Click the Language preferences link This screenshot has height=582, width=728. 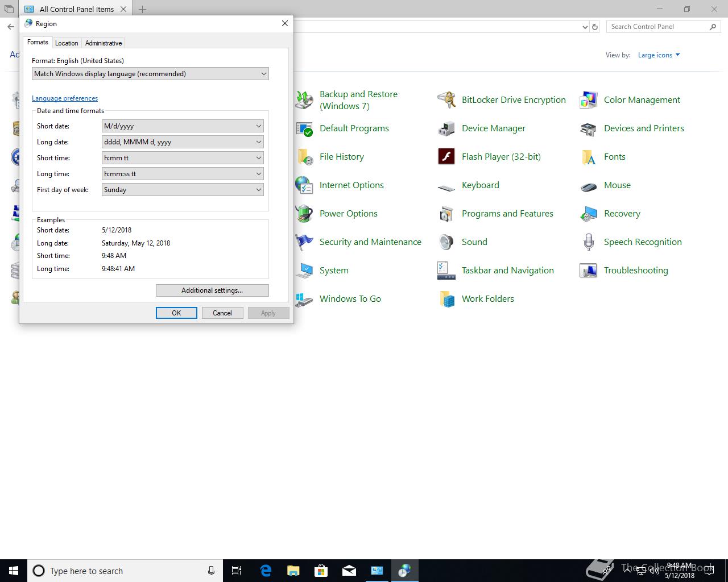point(65,98)
